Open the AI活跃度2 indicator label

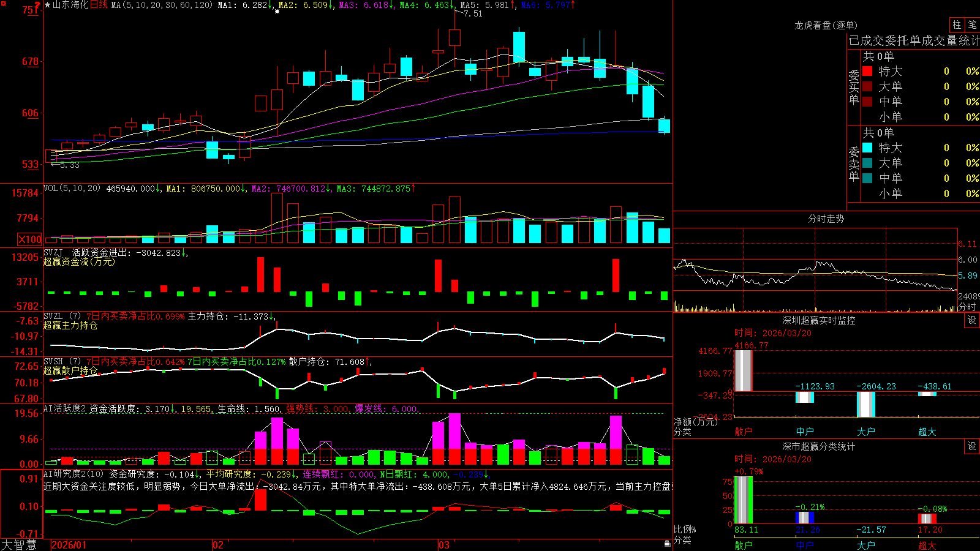pos(65,408)
